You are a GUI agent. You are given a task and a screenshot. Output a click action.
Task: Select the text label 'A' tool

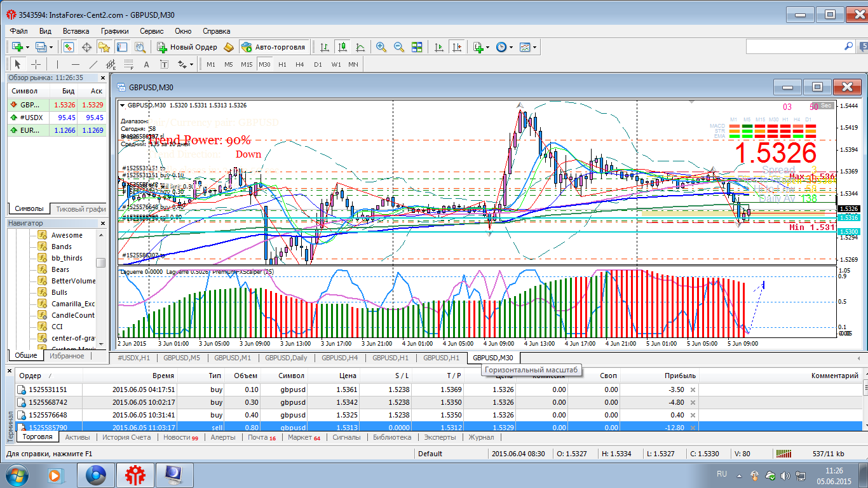(146, 64)
